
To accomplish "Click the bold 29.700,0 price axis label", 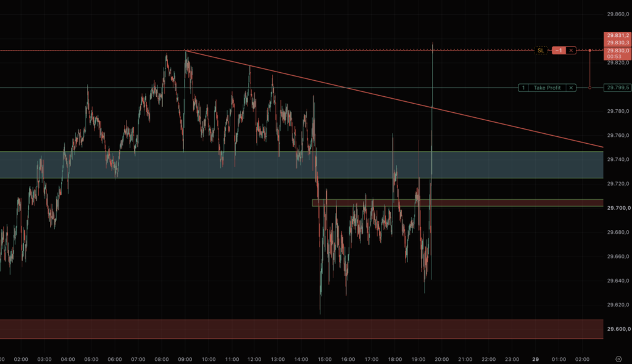I will click(618, 208).
